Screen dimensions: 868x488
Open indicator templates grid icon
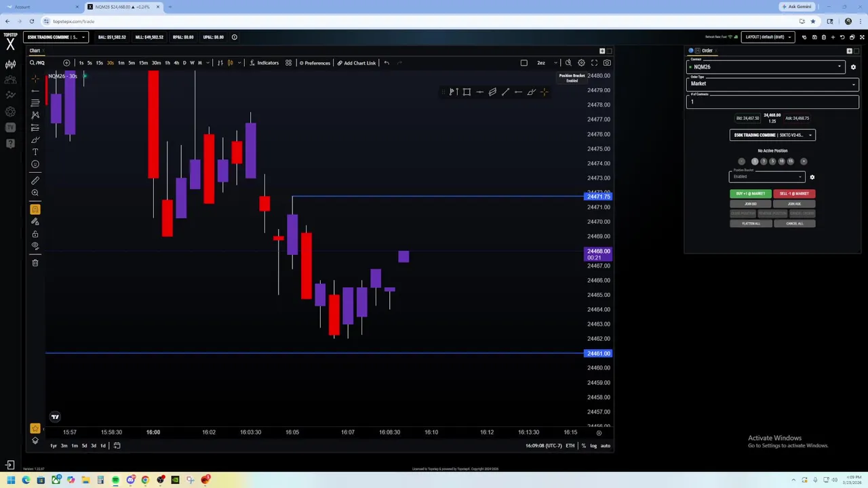point(288,63)
